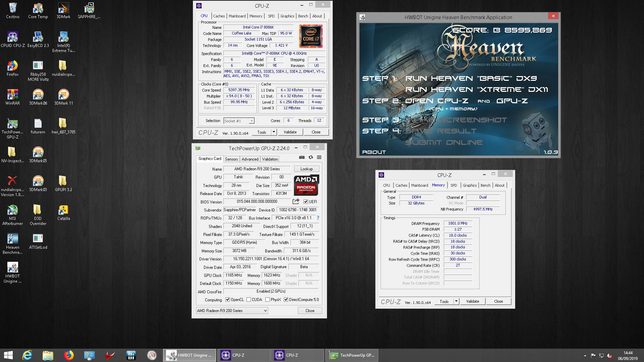Click the BIOS Version field in GPU-Z

(x=257, y=201)
